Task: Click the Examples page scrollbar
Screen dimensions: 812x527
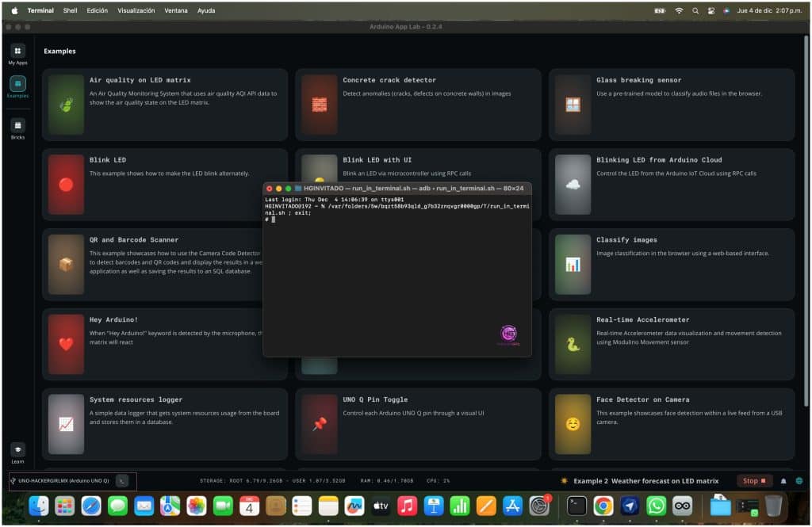Action: pyautogui.click(x=806, y=223)
